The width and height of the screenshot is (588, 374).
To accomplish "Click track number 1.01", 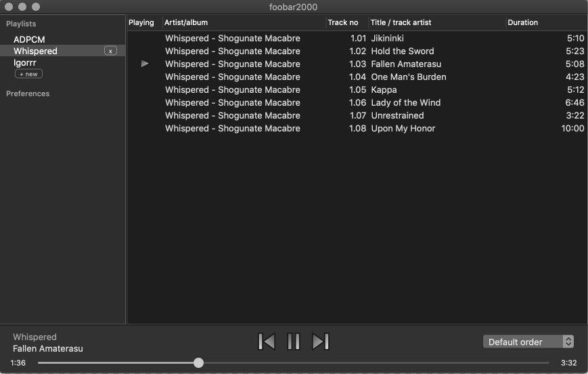I will (x=358, y=39).
